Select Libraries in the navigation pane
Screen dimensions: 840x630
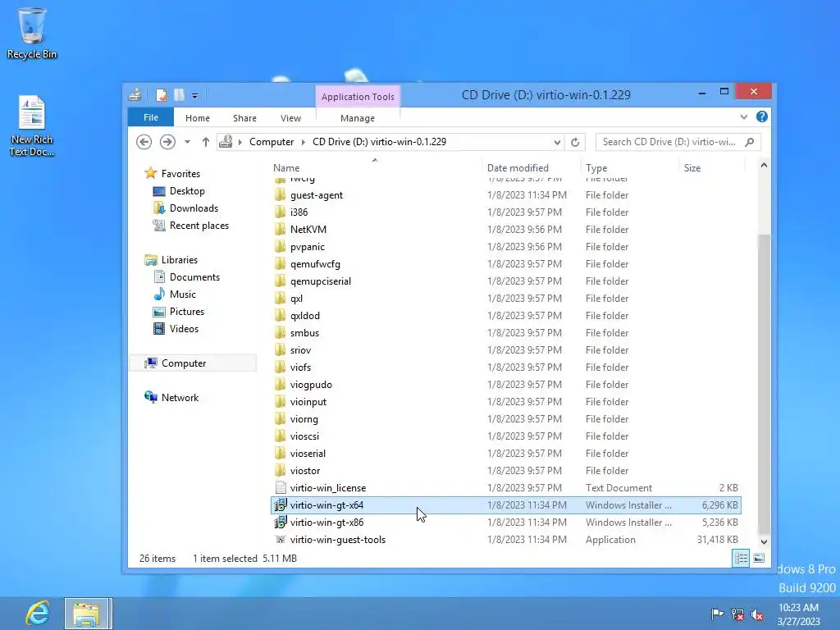click(180, 260)
